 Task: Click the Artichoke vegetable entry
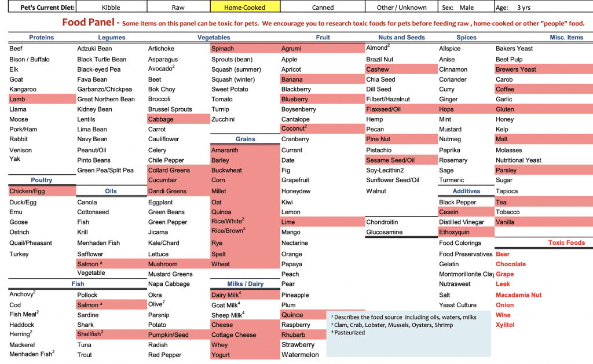(161, 49)
